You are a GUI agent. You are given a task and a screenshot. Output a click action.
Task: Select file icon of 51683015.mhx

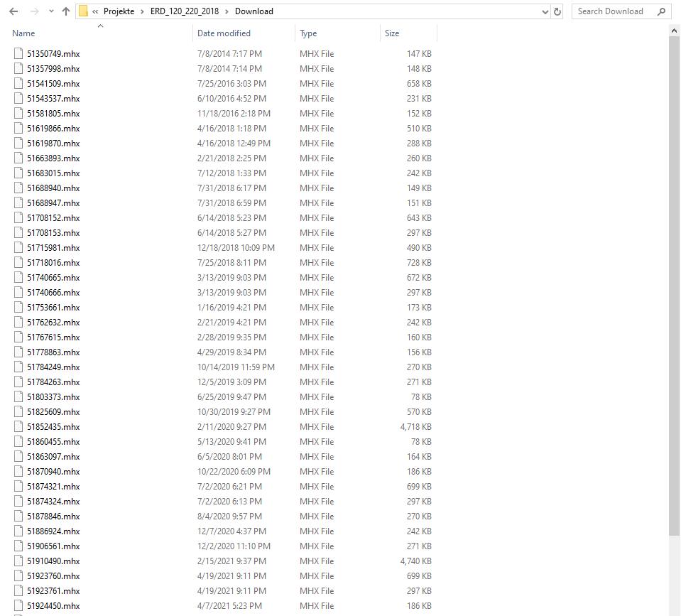click(x=18, y=173)
